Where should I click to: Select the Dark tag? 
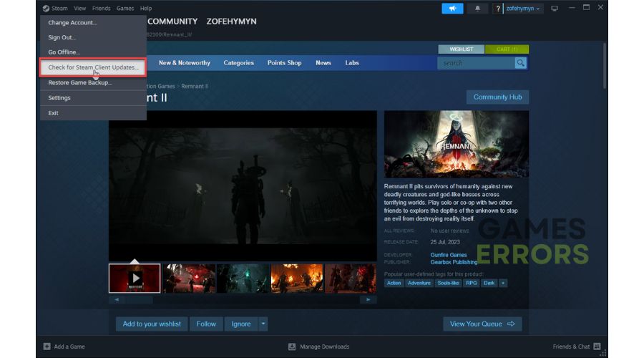(489, 283)
